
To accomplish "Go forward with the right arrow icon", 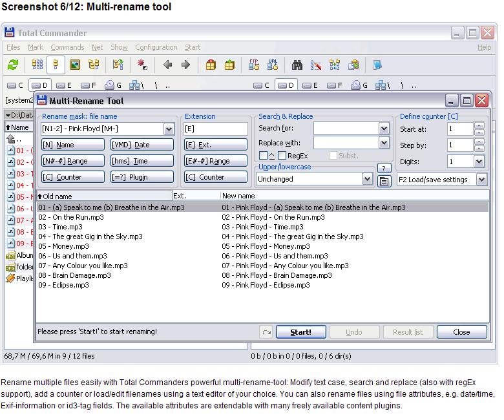I will pyautogui.click(x=185, y=65).
